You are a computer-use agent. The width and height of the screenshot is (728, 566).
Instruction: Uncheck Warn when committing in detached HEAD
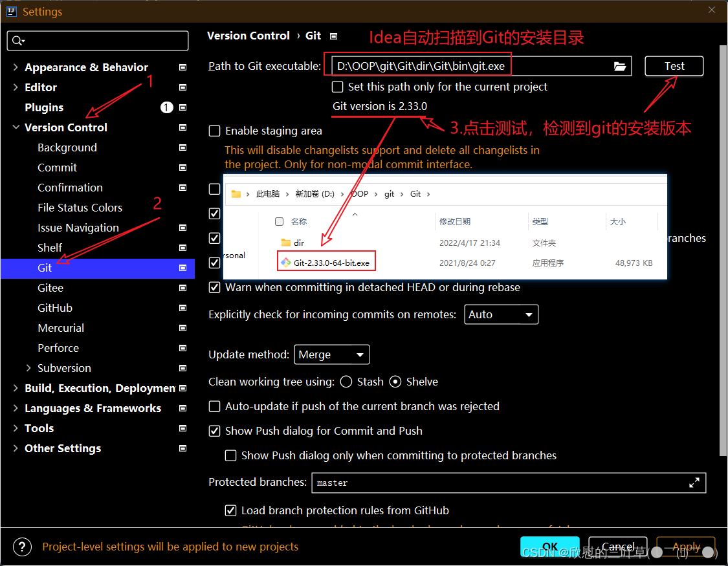coord(214,287)
